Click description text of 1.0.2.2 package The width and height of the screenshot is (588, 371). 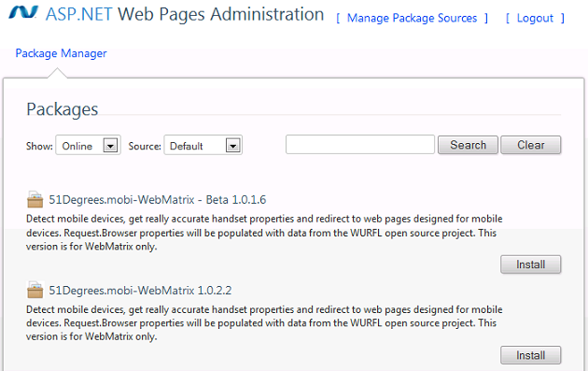point(264,323)
